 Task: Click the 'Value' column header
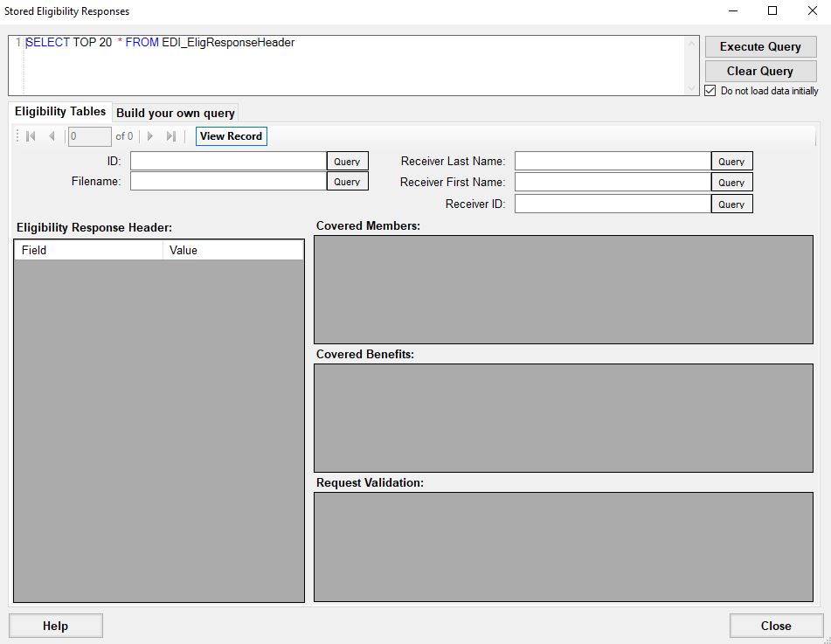(x=233, y=250)
